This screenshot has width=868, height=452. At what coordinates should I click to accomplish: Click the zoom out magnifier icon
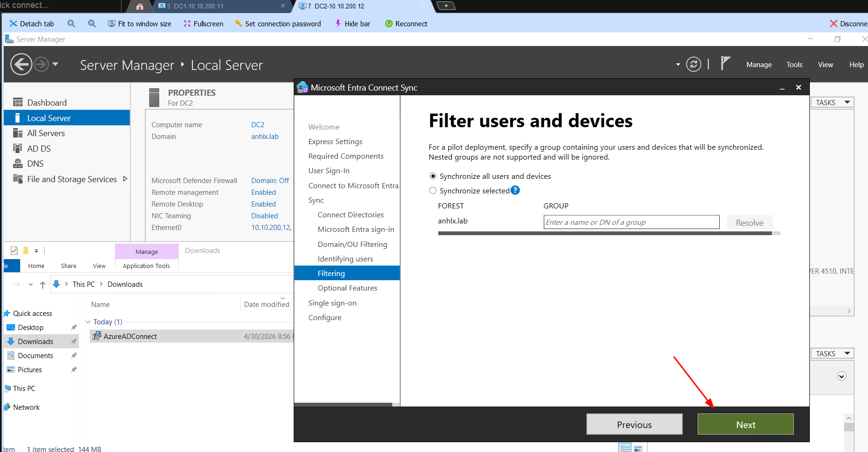pyautogui.click(x=92, y=23)
